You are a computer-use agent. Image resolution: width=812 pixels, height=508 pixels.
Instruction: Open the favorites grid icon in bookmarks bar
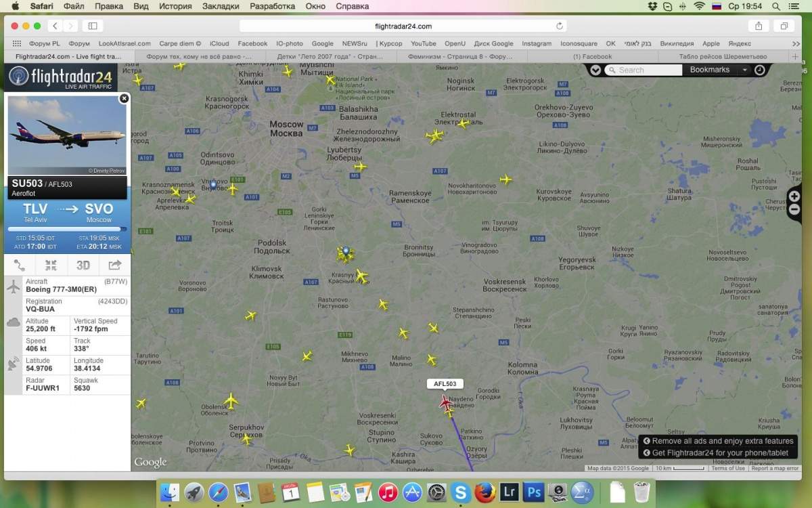click(17, 43)
